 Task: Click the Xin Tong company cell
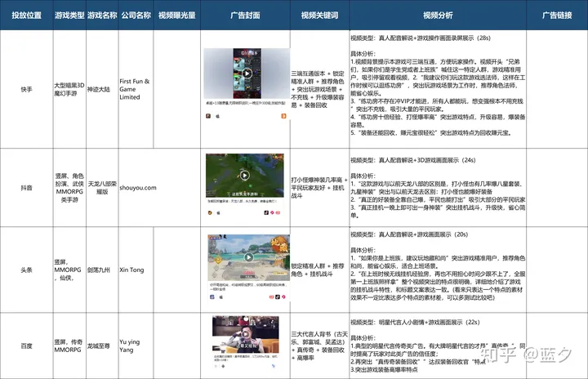(x=136, y=270)
